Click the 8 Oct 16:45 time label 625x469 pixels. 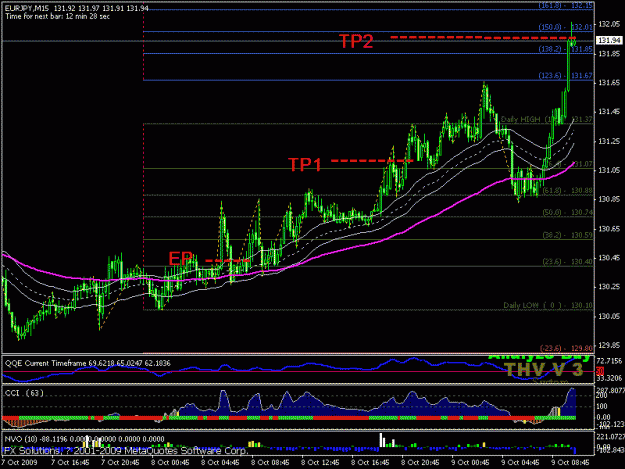370,463
